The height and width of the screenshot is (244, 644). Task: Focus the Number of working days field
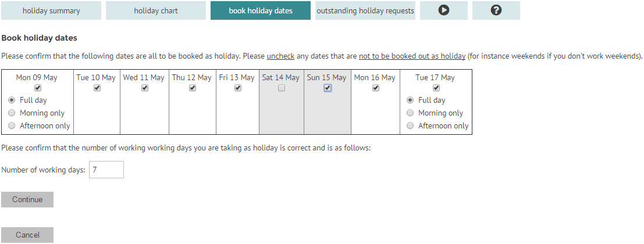(106, 170)
